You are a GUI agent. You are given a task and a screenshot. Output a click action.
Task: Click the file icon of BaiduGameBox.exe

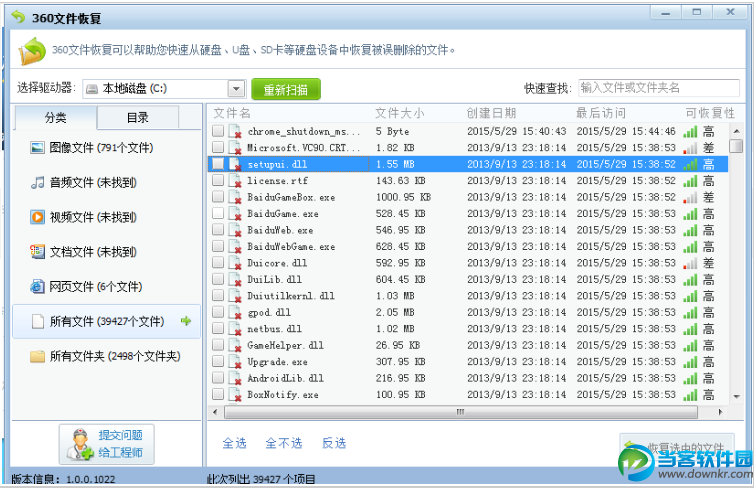[x=235, y=197]
